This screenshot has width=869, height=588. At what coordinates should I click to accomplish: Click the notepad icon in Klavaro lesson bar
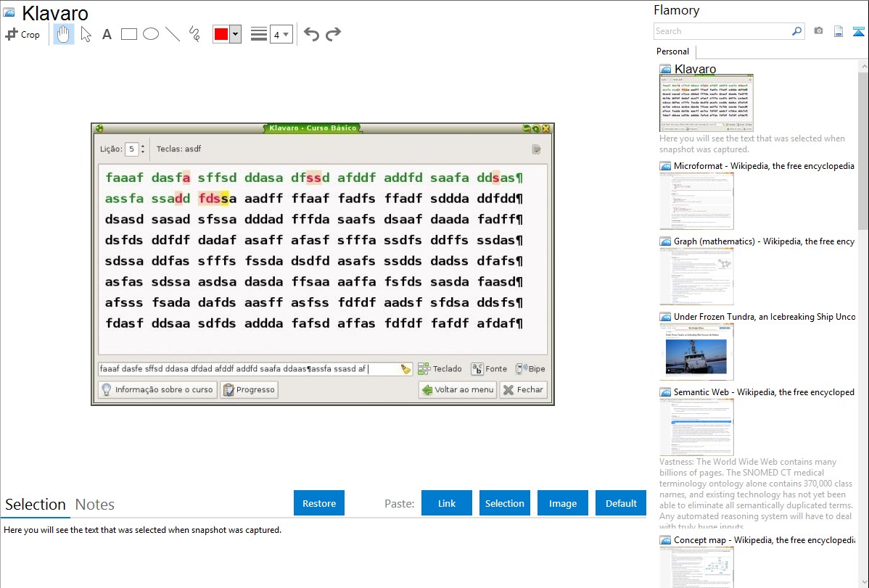pyautogui.click(x=536, y=149)
